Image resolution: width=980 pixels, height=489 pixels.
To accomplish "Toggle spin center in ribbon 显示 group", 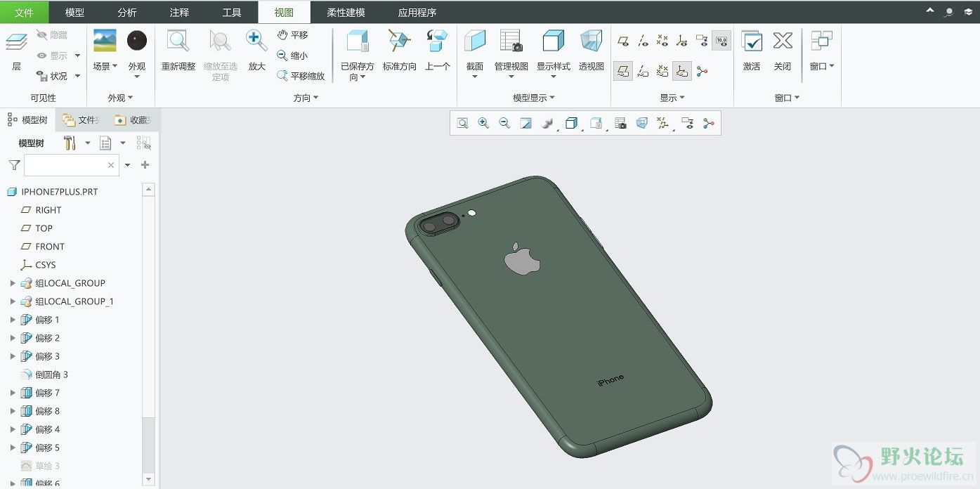I will pos(702,71).
